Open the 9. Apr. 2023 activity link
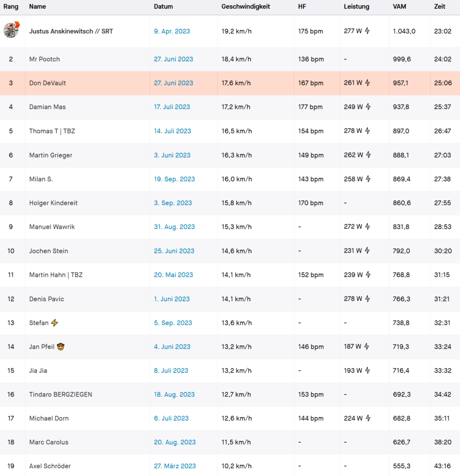The width and height of the screenshot is (460, 476). (x=172, y=31)
